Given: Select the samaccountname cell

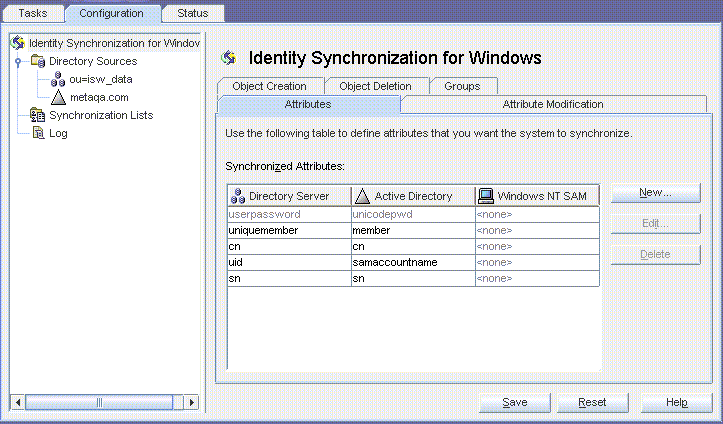Looking at the screenshot, I should click(413, 262).
